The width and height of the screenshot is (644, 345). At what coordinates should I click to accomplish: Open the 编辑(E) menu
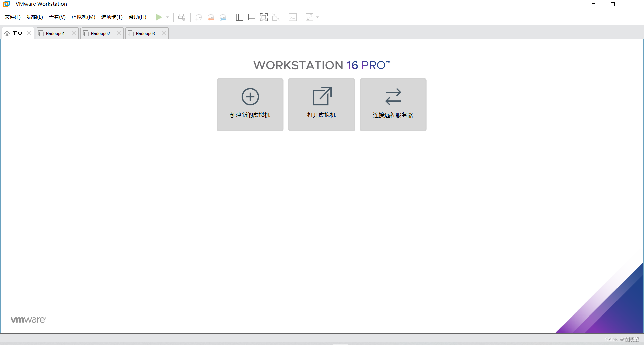[x=35, y=17]
